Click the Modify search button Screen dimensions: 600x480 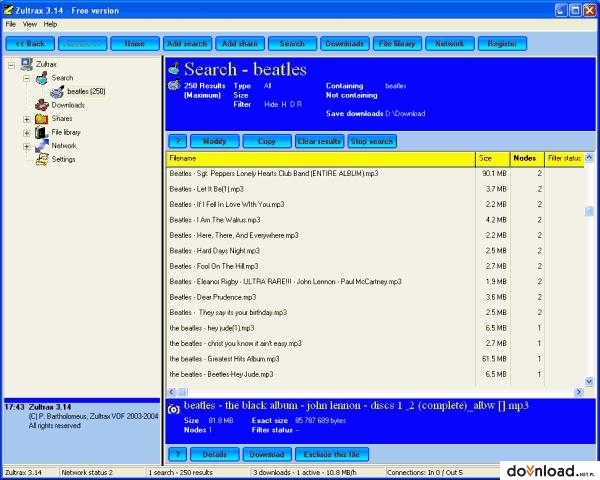pyautogui.click(x=215, y=141)
